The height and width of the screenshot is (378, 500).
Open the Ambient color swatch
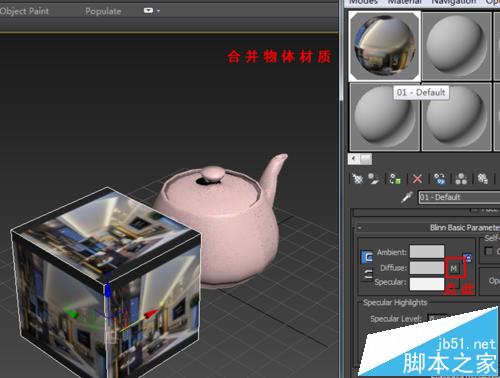click(427, 252)
